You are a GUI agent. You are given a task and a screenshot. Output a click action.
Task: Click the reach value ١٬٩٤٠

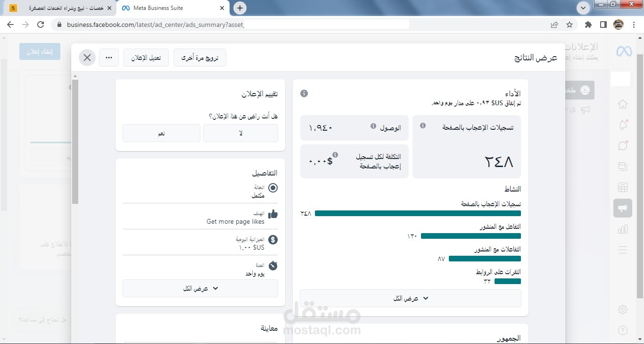321,128
